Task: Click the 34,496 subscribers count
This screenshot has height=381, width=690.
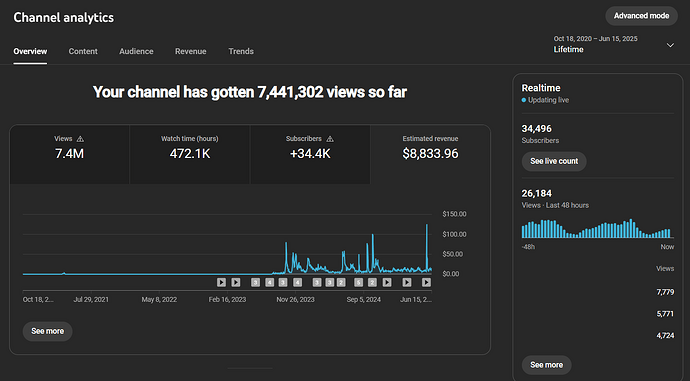Action: click(x=536, y=129)
